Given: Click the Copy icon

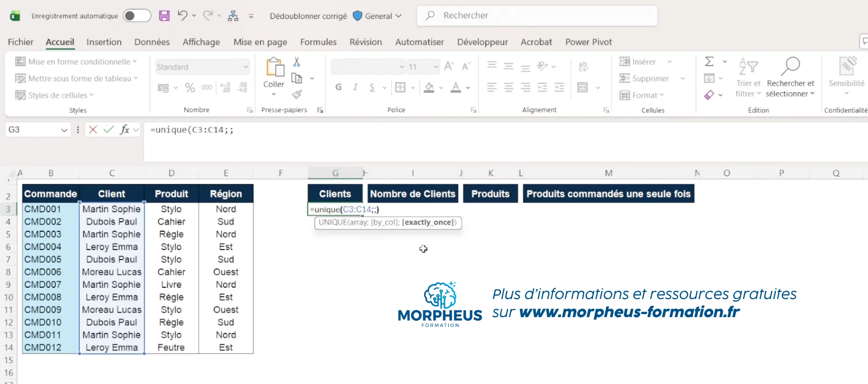Looking at the screenshot, I should tap(297, 78).
